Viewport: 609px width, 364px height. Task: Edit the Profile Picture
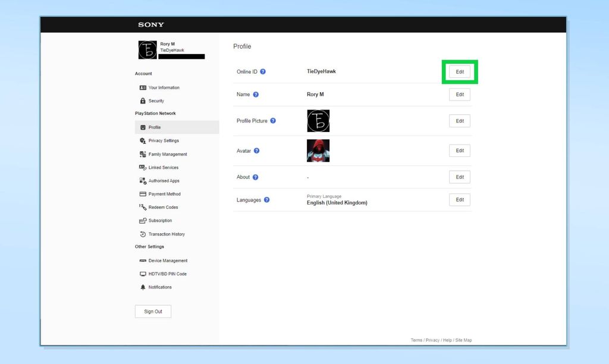(x=460, y=121)
